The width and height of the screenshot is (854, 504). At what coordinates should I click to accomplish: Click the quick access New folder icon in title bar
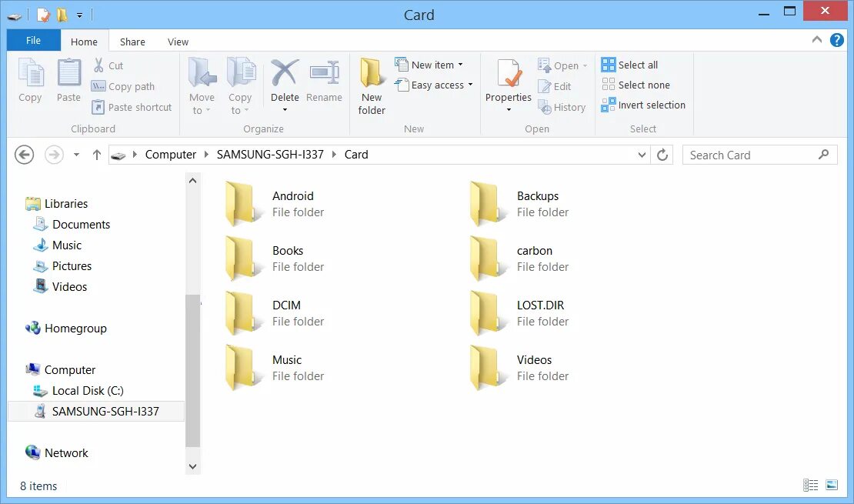[x=62, y=15]
